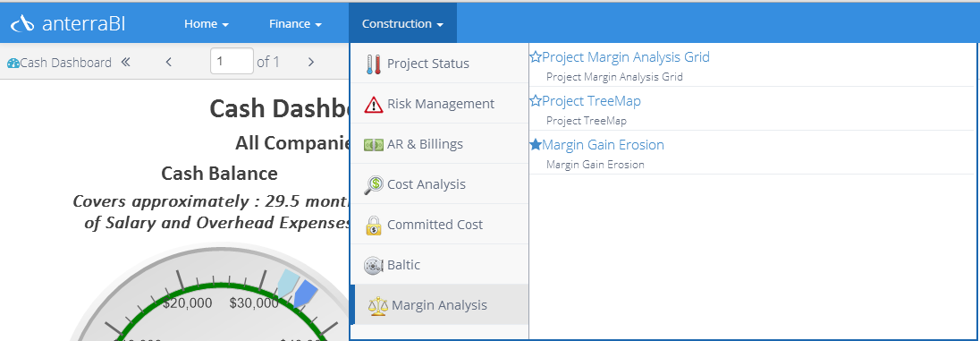Open the Home dropdown menu

tap(207, 24)
